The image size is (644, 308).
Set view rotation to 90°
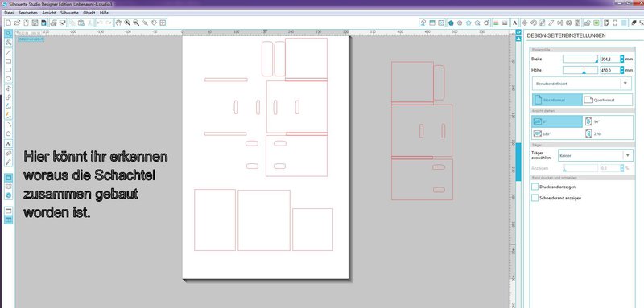click(609, 121)
